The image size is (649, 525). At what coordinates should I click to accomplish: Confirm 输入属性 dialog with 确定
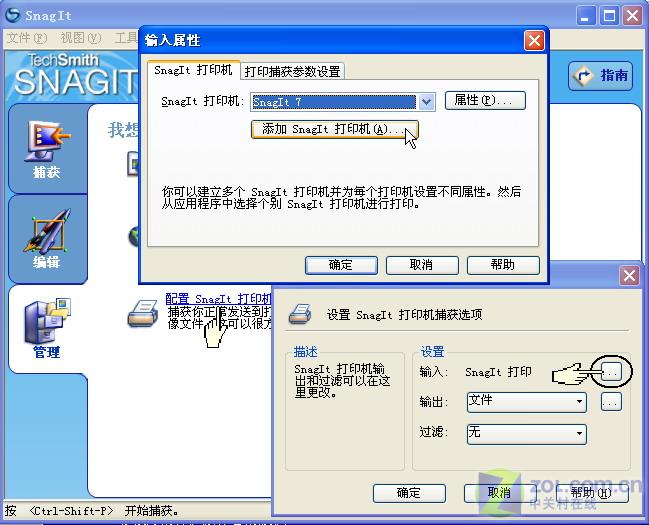[x=341, y=265]
